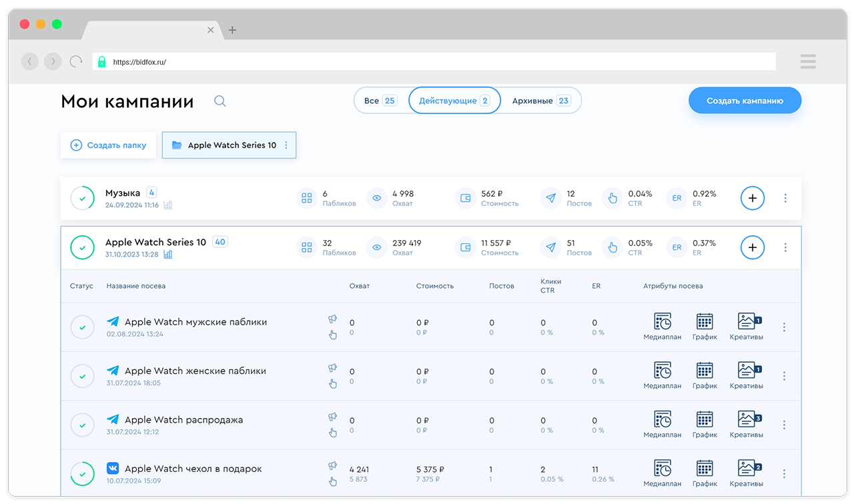The height and width of the screenshot is (504, 854).
Task: Open Медиаплан for Apple Watch мужские паблики
Action: pyautogui.click(x=663, y=327)
